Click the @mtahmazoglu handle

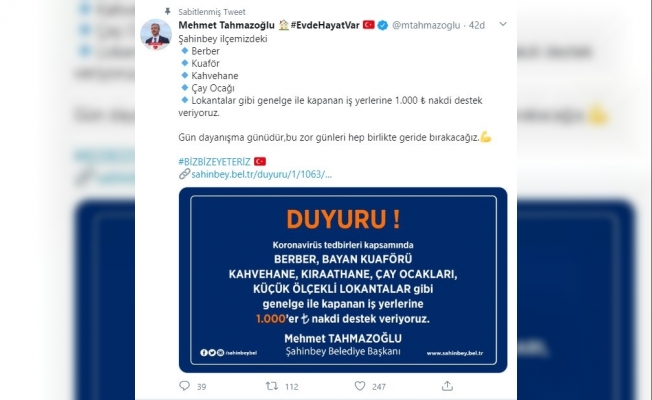(426, 25)
